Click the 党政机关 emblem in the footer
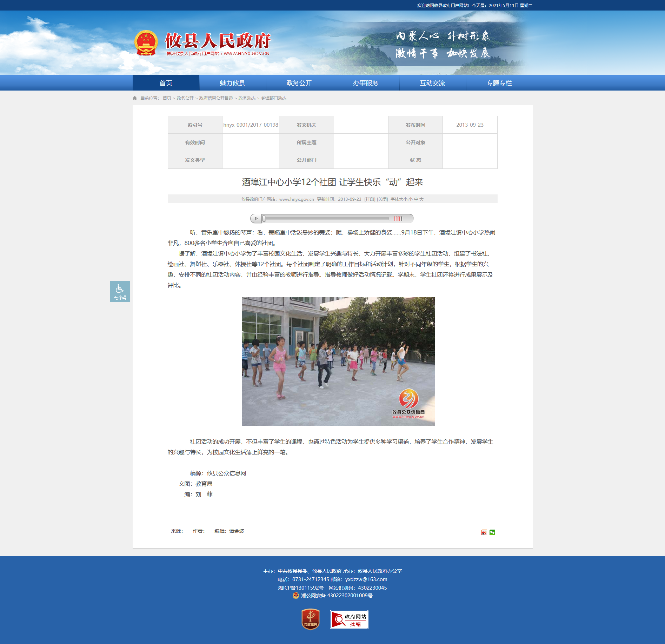Viewport: 665px width, 644px height. pos(310,619)
